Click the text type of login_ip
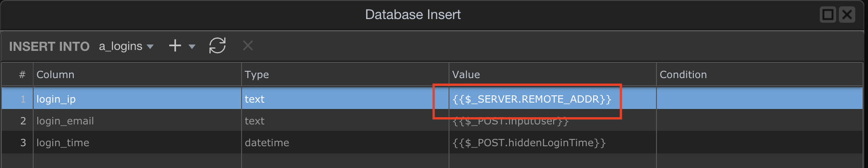868x168 pixels. 345,99
